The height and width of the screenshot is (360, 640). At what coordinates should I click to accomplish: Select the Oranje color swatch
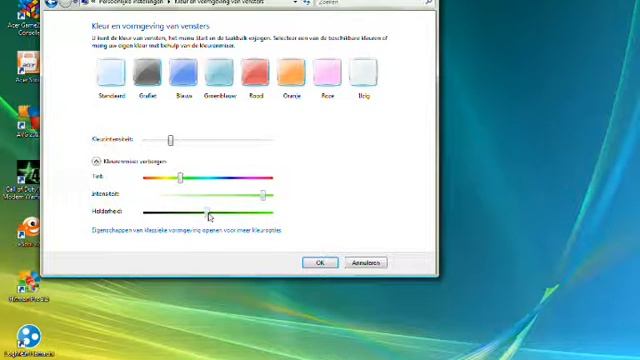tap(291, 72)
